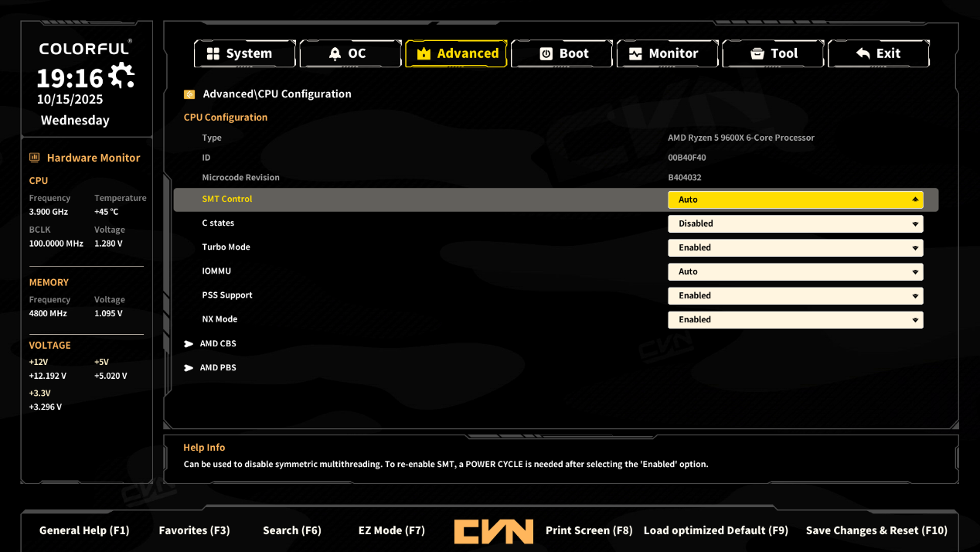Viewport: 980px width, 552px height.
Task: Select the Turbo Mode row label
Action: (x=226, y=247)
